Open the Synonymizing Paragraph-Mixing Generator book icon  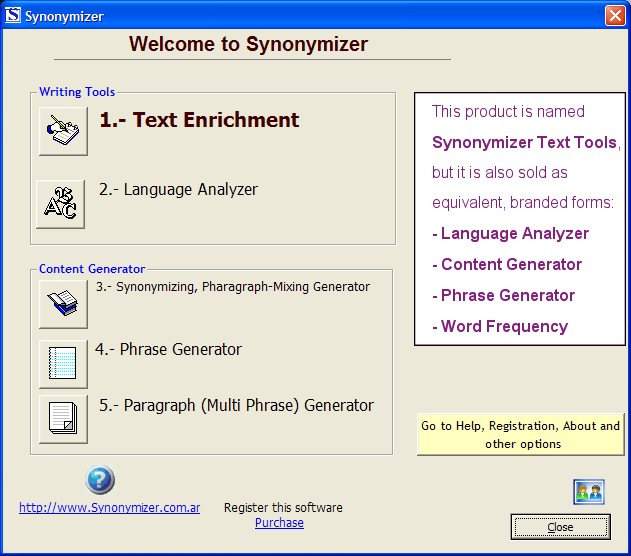63,304
